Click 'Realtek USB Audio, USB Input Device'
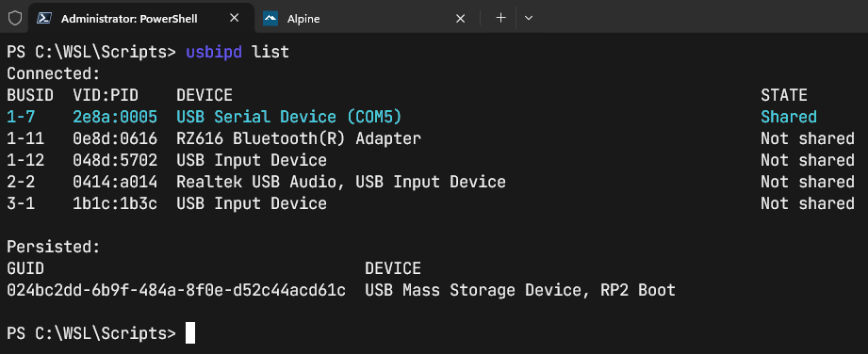The width and height of the screenshot is (868, 354). [341, 182]
